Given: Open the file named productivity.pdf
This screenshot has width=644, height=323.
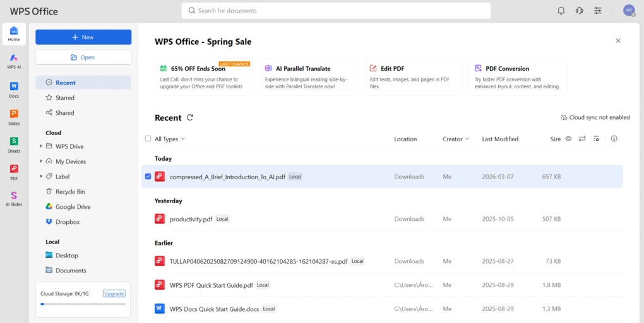Looking at the screenshot, I should 191,219.
